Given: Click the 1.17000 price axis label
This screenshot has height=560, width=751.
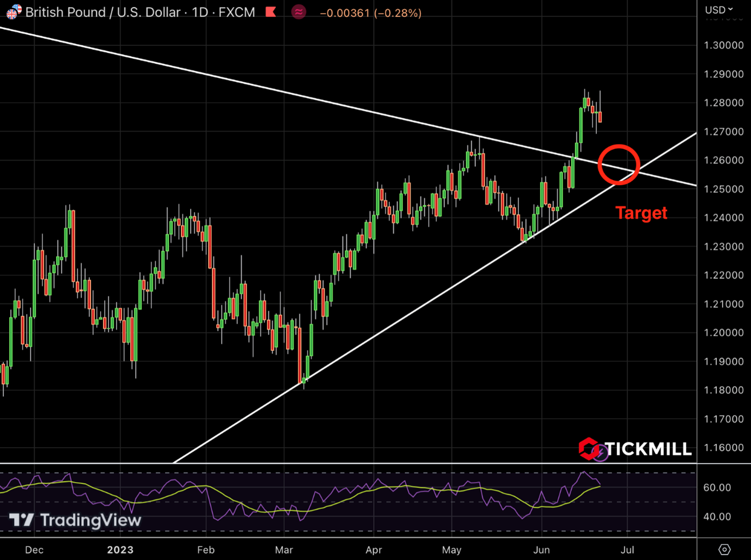Looking at the screenshot, I should pyautogui.click(x=724, y=419).
